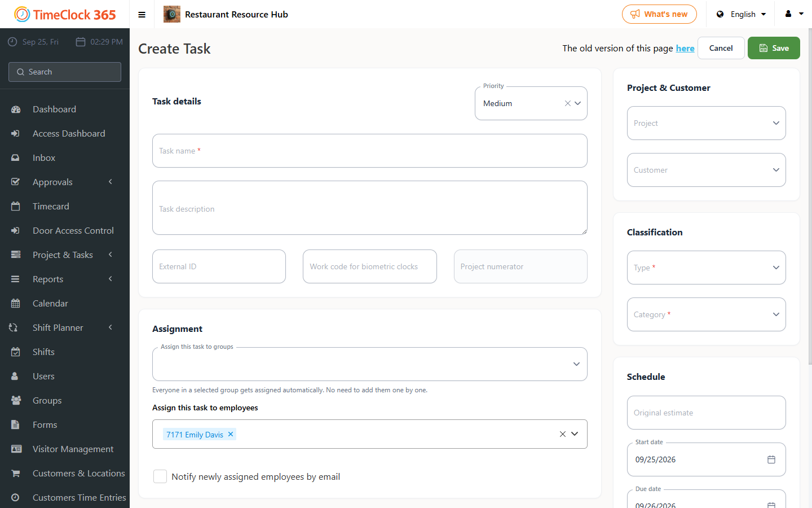Save the new task

tap(774, 48)
